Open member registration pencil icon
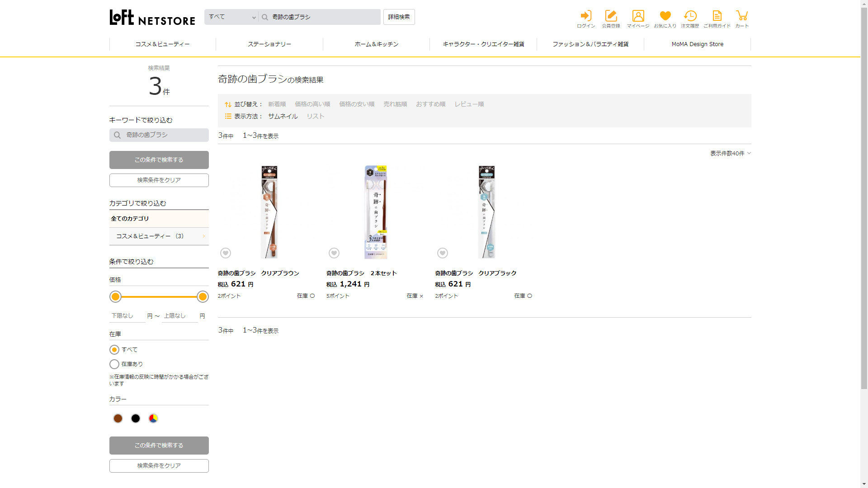This screenshot has width=868, height=488. pos(611,16)
